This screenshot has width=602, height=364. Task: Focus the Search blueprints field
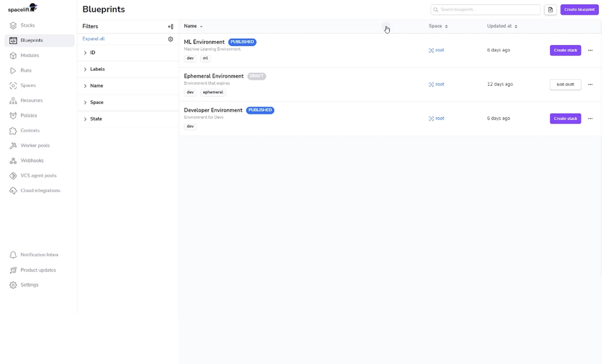coord(488,10)
